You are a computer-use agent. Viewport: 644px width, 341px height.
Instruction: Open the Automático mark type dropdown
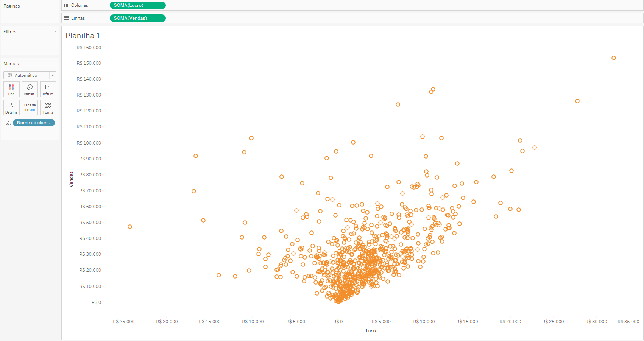coord(30,75)
